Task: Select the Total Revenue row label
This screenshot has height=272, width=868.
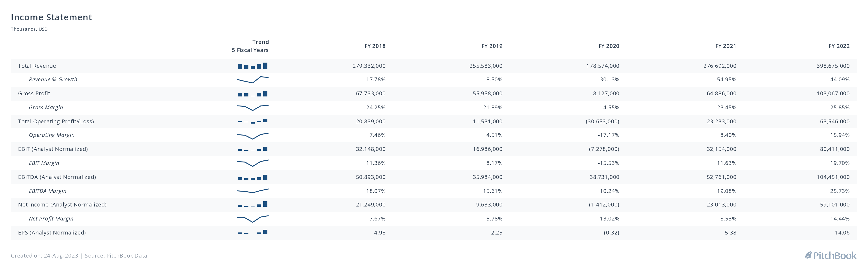Action: tap(37, 66)
